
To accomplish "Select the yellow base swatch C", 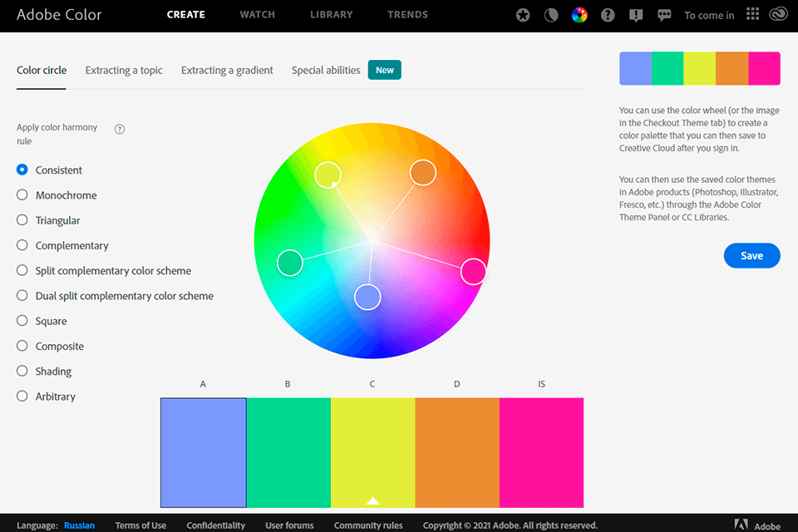I will coord(373,452).
